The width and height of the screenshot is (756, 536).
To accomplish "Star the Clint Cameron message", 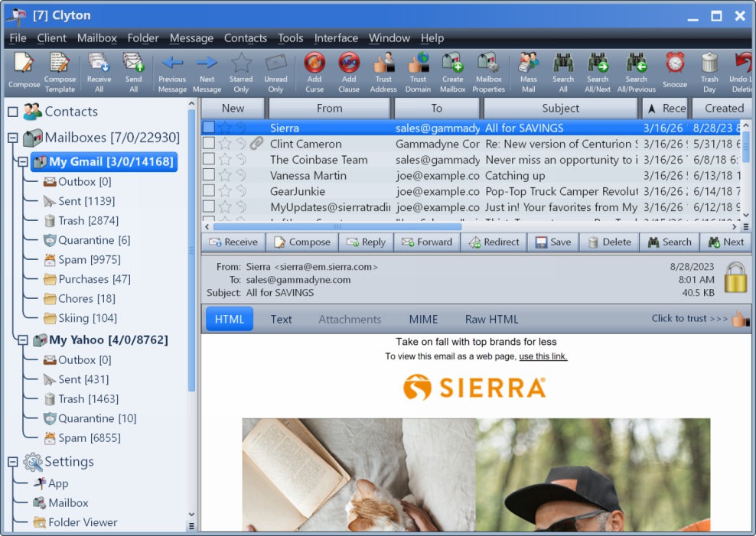I will [225, 144].
